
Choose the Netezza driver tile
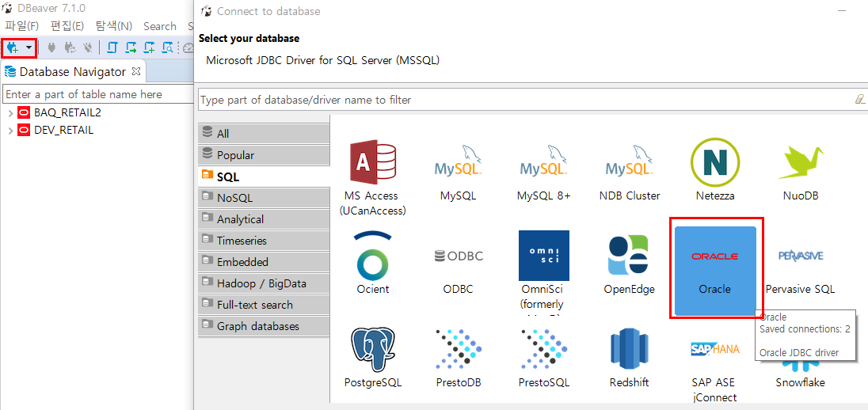tap(715, 172)
